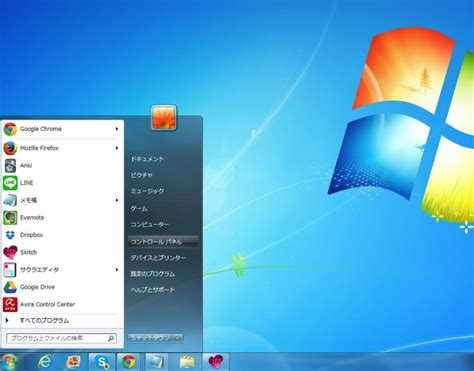Viewport: 474px width, 371px height.
Task: Click the プログラムとファイルの検索 search field
Action: (61, 338)
